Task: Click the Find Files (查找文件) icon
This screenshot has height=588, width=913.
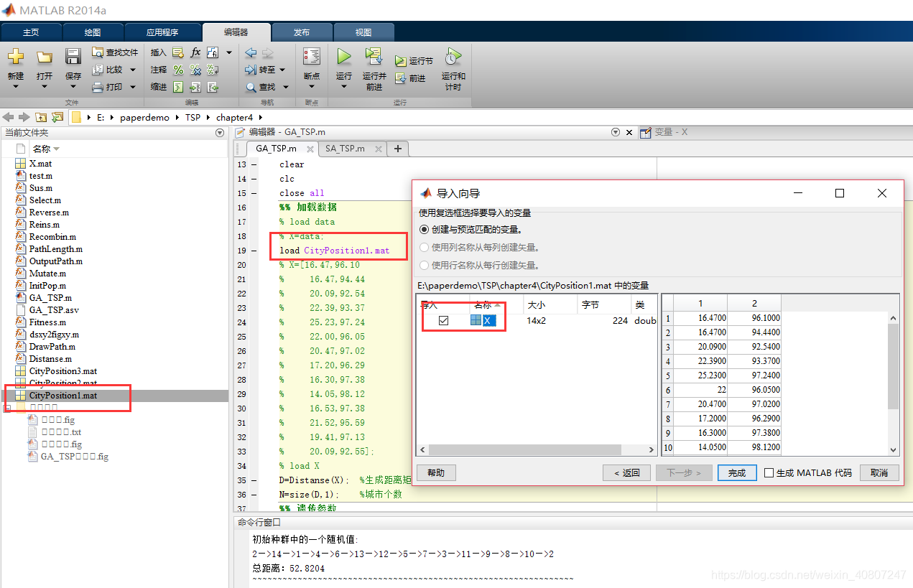Action: coord(98,52)
